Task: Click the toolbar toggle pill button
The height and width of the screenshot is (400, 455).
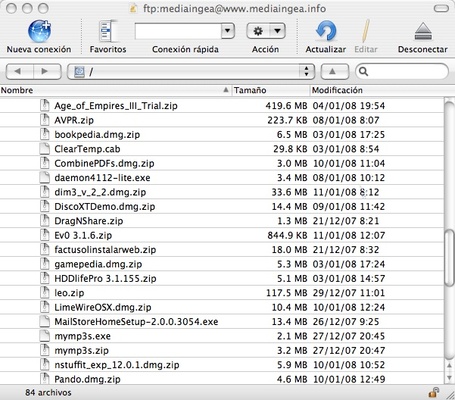Action: tap(441, 8)
